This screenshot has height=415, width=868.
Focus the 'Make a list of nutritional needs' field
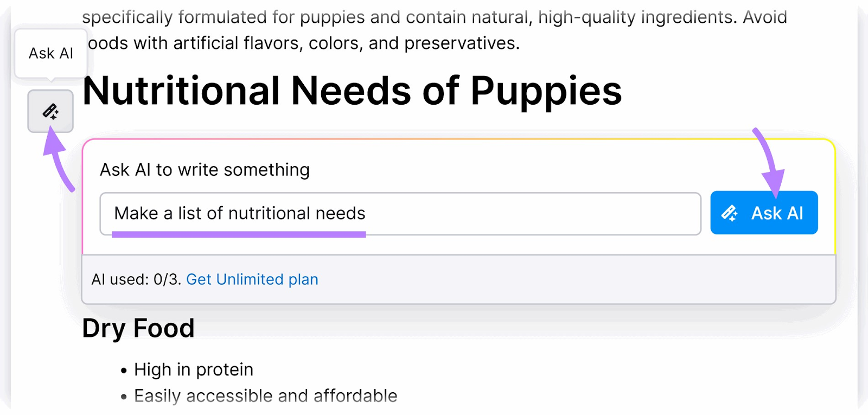(x=400, y=214)
